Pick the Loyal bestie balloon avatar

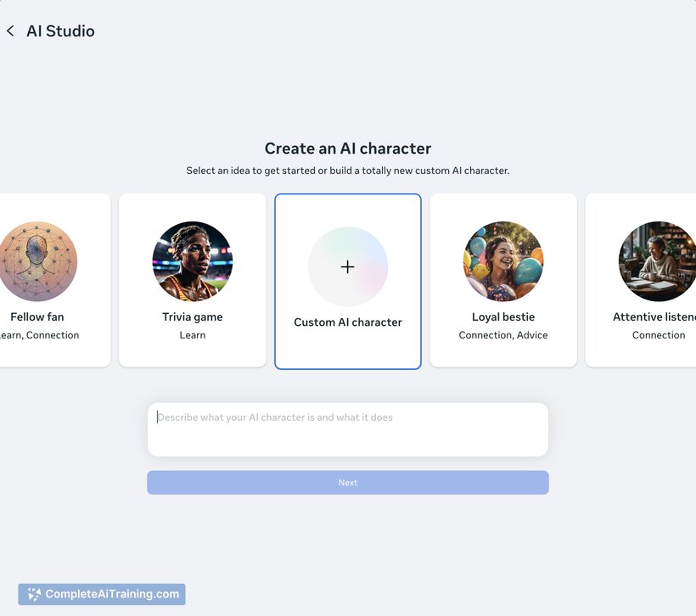[x=503, y=261]
